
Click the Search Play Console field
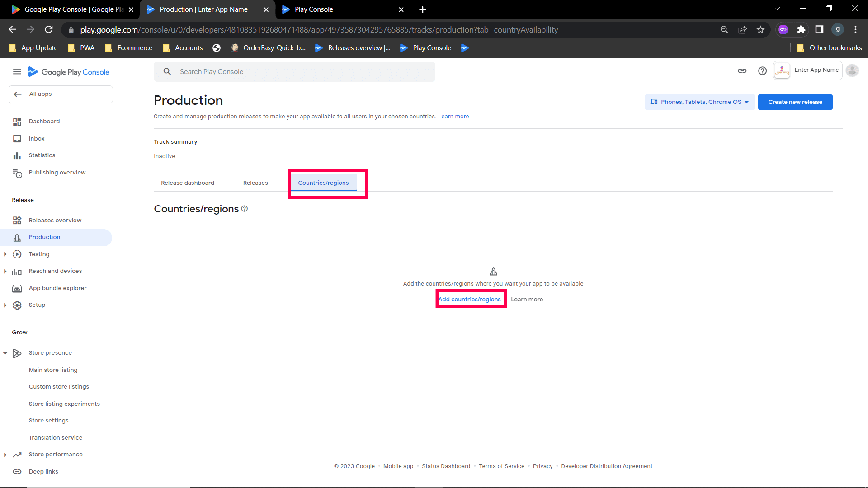294,72
